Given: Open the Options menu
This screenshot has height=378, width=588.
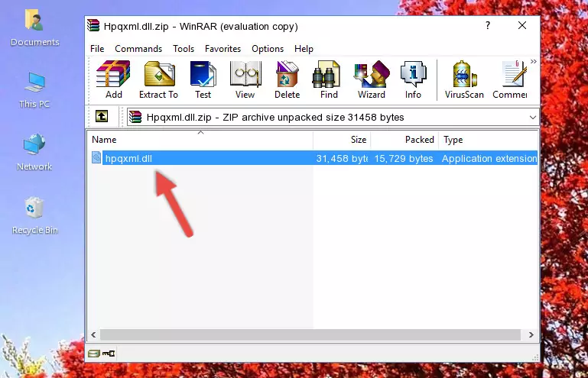Looking at the screenshot, I should click(x=268, y=49).
